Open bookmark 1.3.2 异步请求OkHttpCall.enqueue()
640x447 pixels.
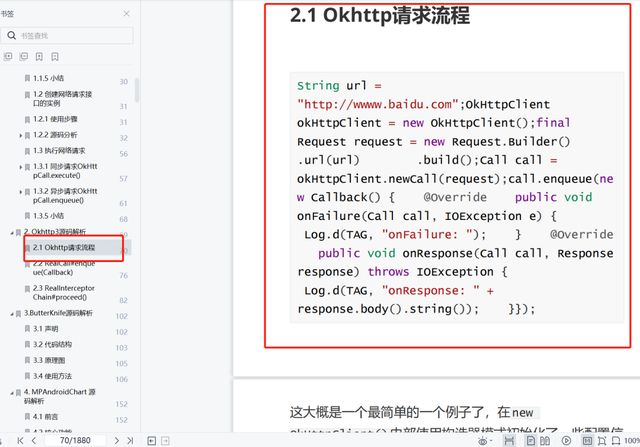point(65,196)
